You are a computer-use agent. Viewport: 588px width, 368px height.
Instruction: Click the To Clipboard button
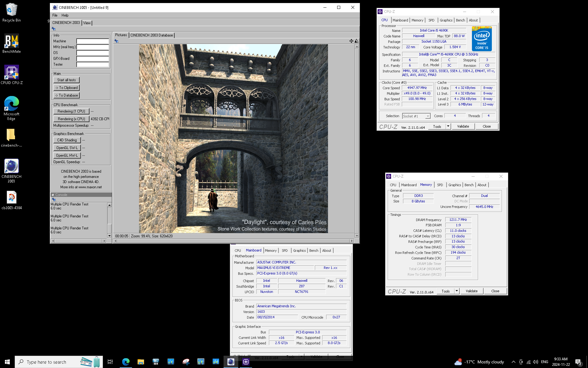(x=66, y=88)
